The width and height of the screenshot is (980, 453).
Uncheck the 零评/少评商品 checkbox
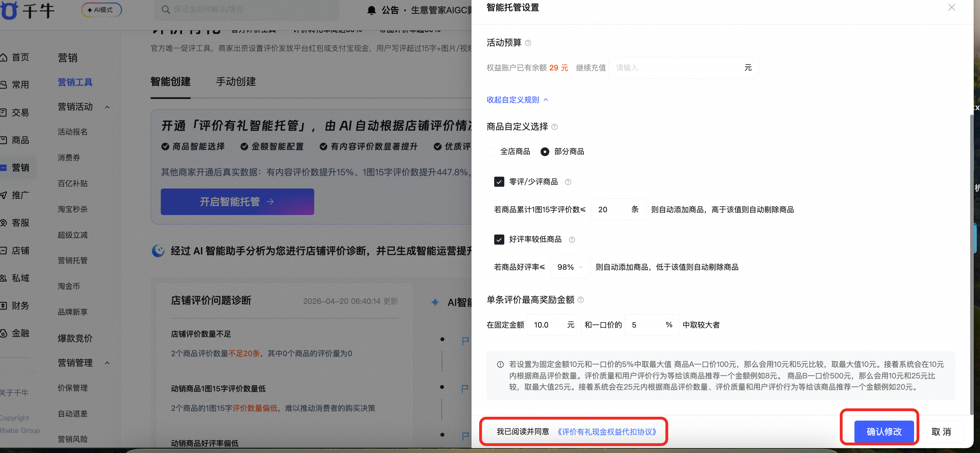(x=499, y=182)
